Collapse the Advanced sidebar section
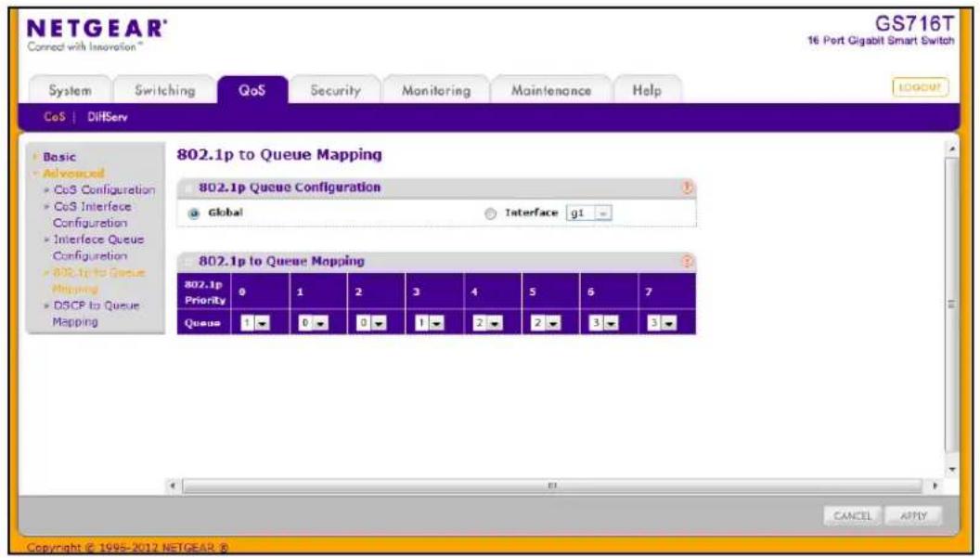The width and height of the screenshot is (980, 558). coord(73,174)
